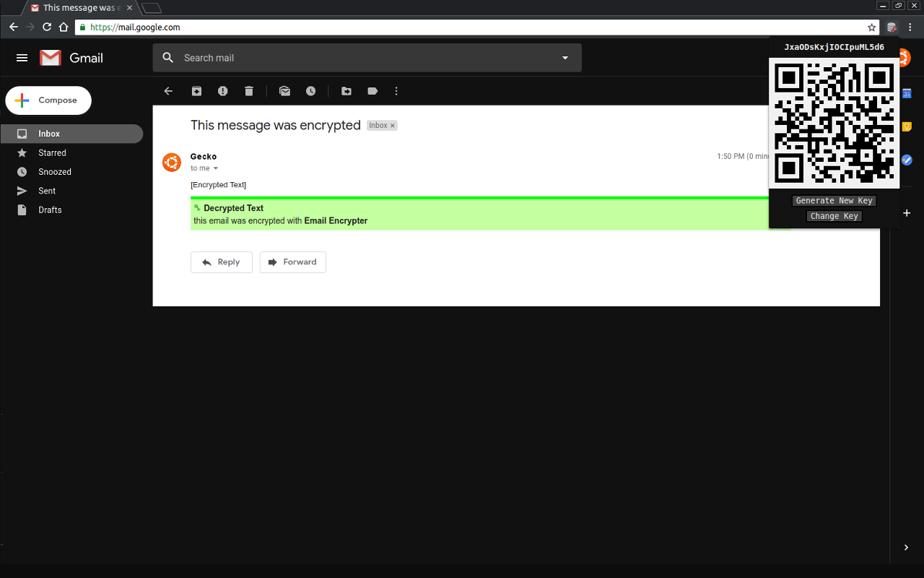The width and height of the screenshot is (924, 578).
Task: Delete this message using the trash icon
Action: pos(248,91)
